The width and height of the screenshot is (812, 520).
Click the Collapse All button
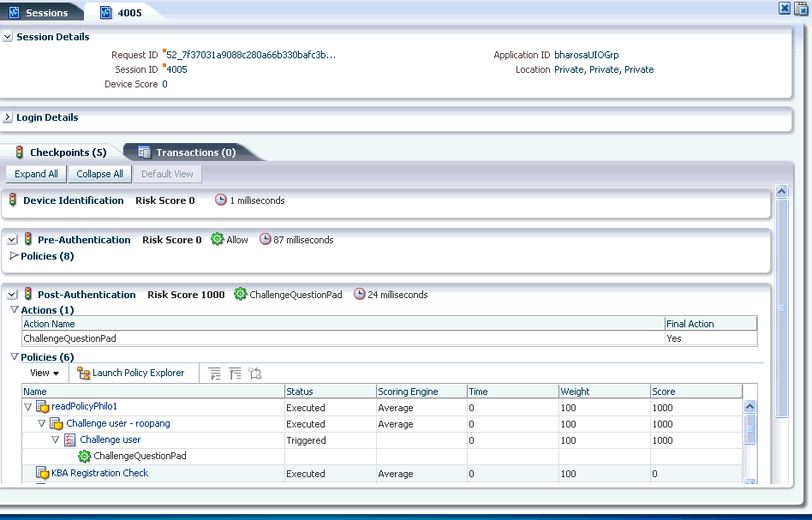coord(99,174)
